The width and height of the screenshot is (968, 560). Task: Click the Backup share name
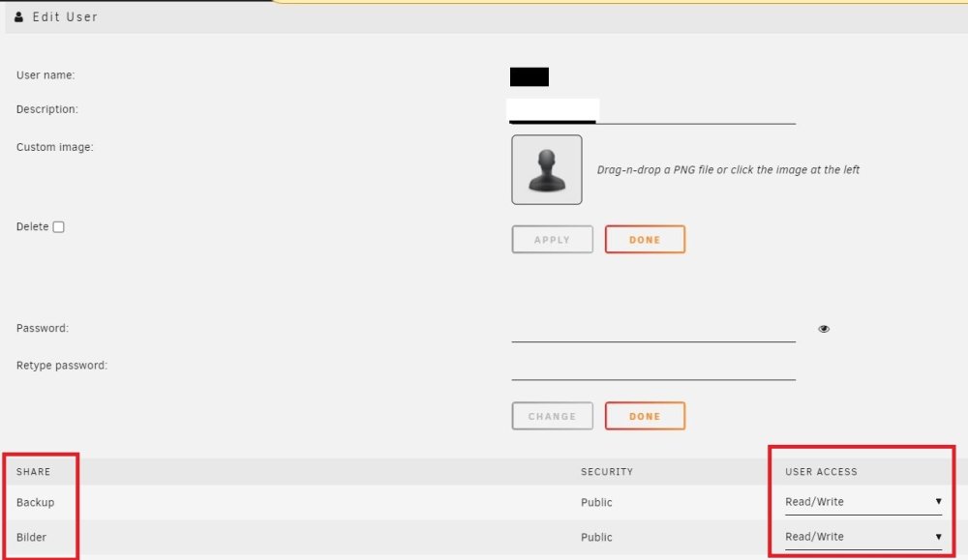[x=35, y=502]
